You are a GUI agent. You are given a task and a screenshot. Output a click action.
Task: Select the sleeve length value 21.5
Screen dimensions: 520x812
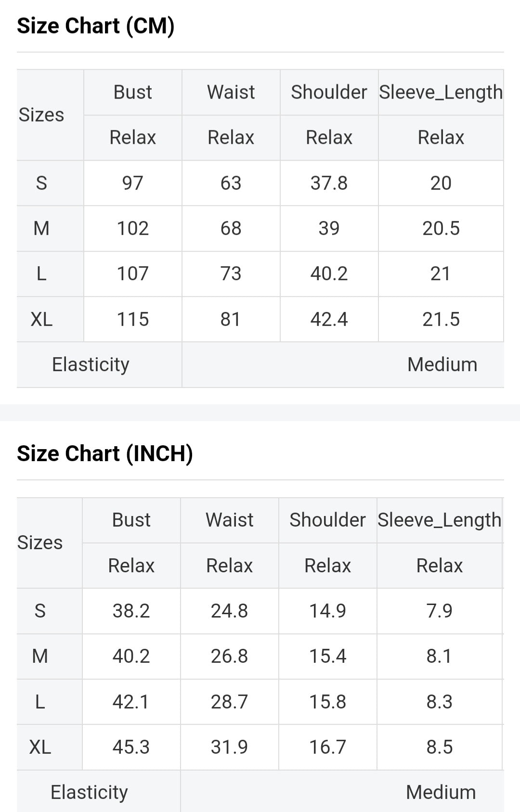point(441,319)
